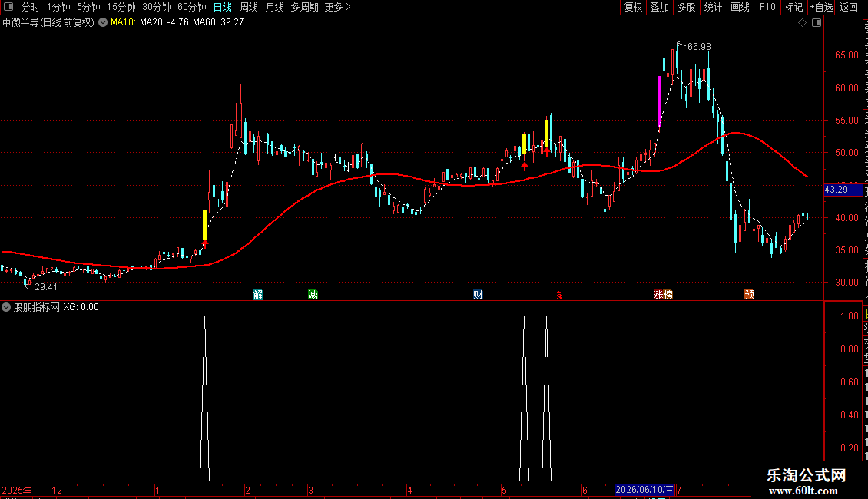Click the MA60: 39.27 label
Screen dimensions: 868x499
tap(218, 23)
